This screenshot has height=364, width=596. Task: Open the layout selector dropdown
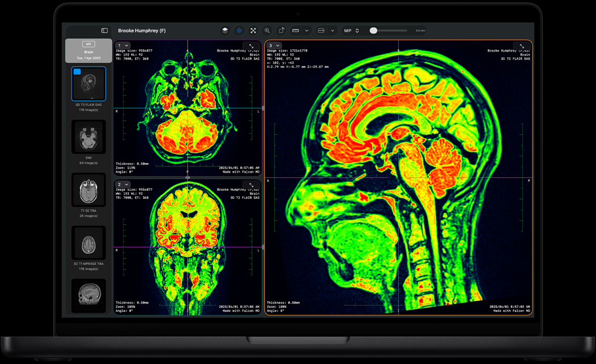click(326, 31)
